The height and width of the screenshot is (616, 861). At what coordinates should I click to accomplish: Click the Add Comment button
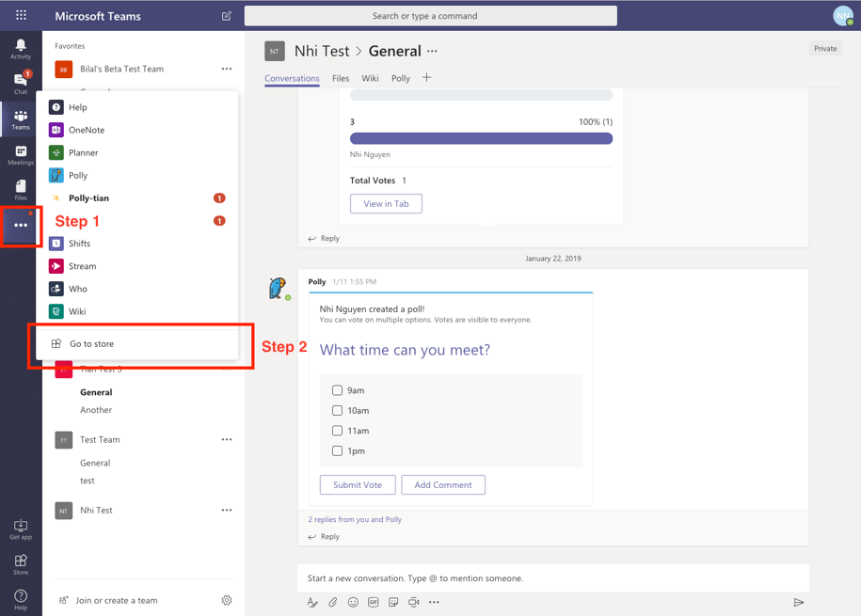click(443, 484)
